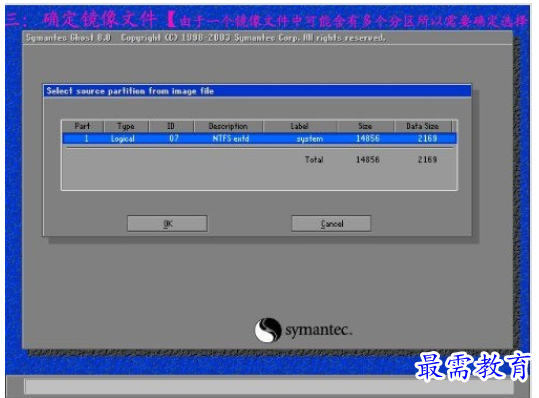Click the Part column header

point(82,126)
